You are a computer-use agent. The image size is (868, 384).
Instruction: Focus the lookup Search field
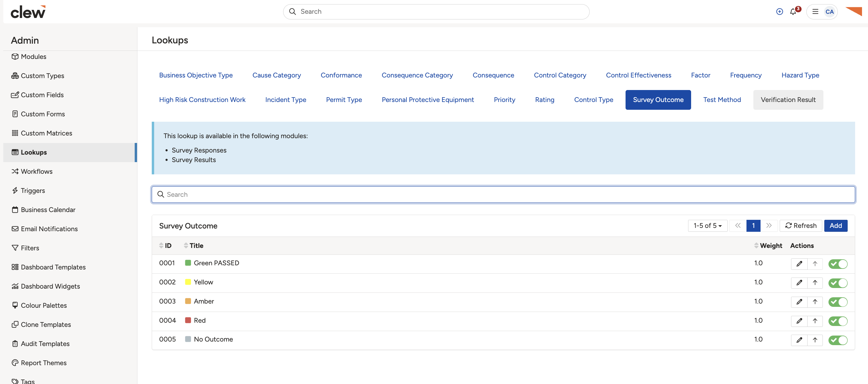click(503, 194)
